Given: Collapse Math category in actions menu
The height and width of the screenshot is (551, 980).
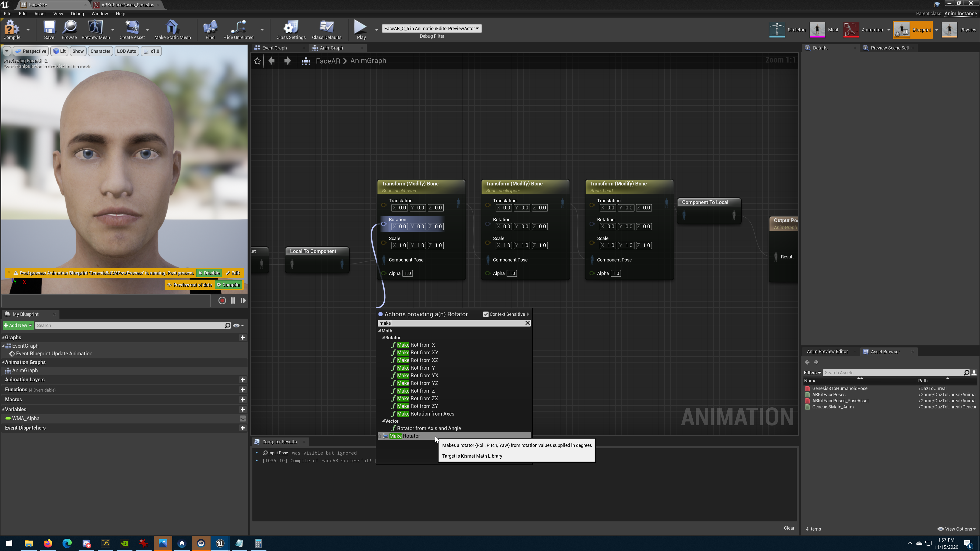Looking at the screenshot, I should coord(380,330).
